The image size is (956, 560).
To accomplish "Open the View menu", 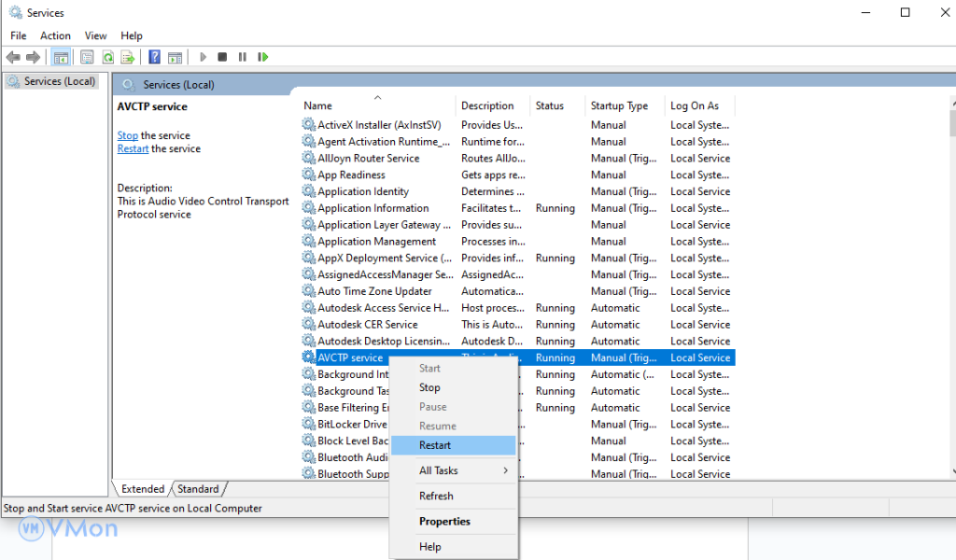I will [x=96, y=36].
